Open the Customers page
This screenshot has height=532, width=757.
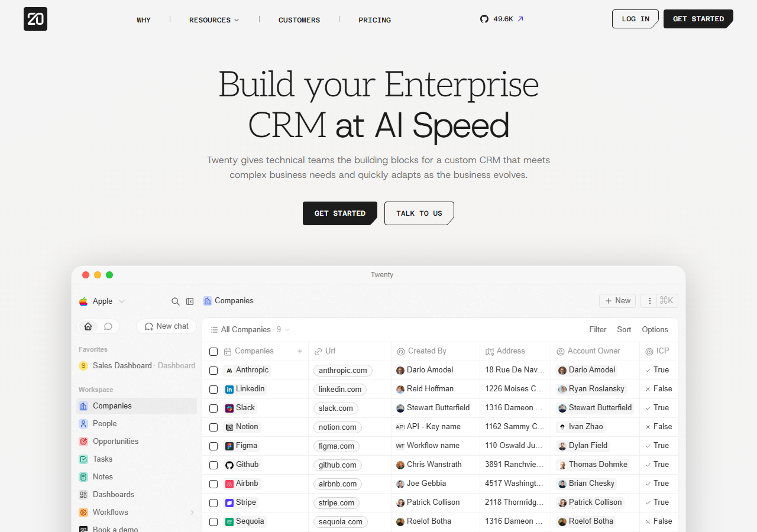299,20
